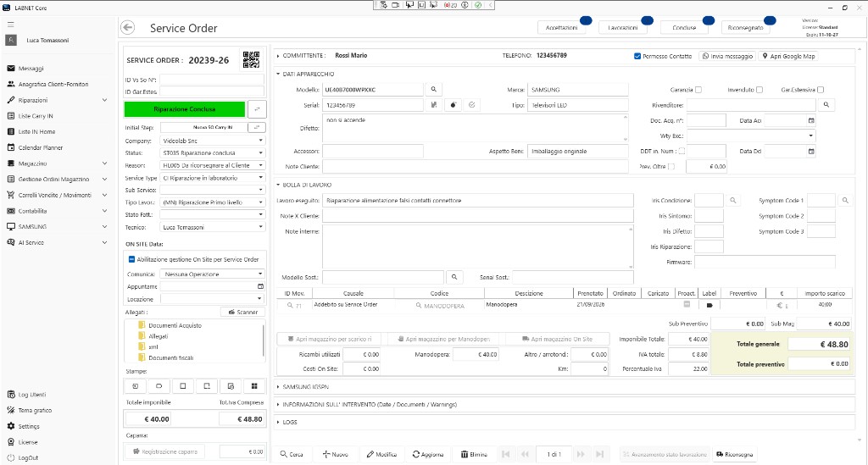Click inside the Lavoro eseguito field
868x465 pixels.
[x=478, y=201]
